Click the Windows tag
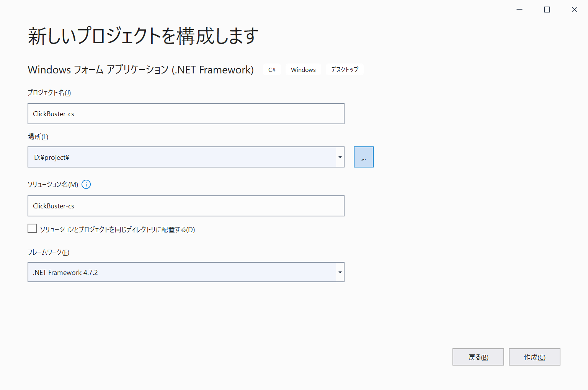Image resolution: width=588 pixels, height=390 pixels. (303, 70)
